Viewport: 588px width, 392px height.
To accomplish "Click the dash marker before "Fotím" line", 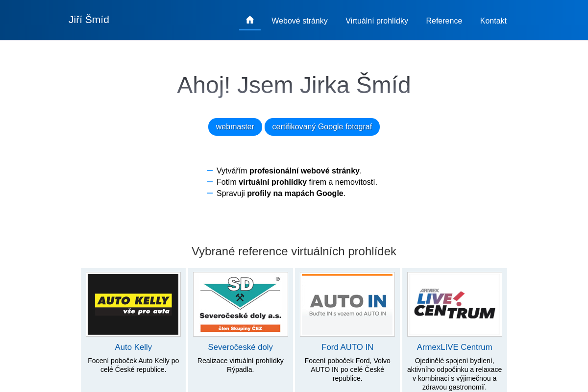I will (209, 182).
